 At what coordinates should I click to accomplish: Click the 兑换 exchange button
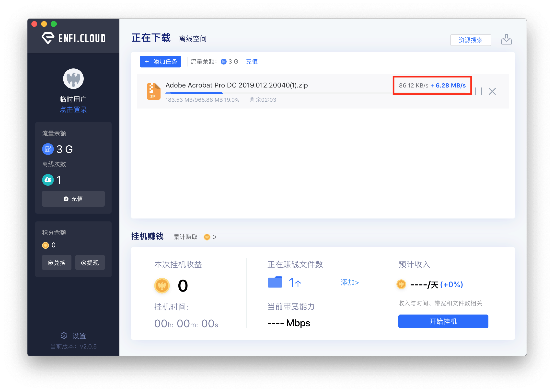(x=57, y=263)
